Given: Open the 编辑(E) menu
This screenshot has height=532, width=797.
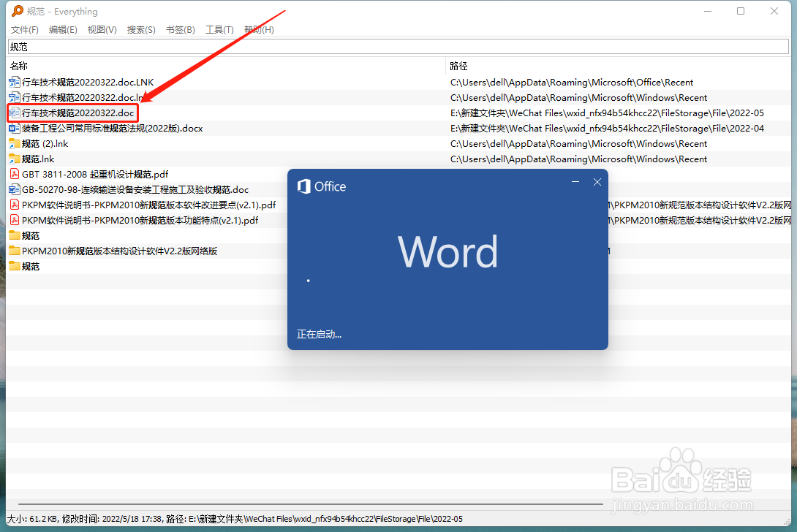Looking at the screenshot, I should point(63,29).
